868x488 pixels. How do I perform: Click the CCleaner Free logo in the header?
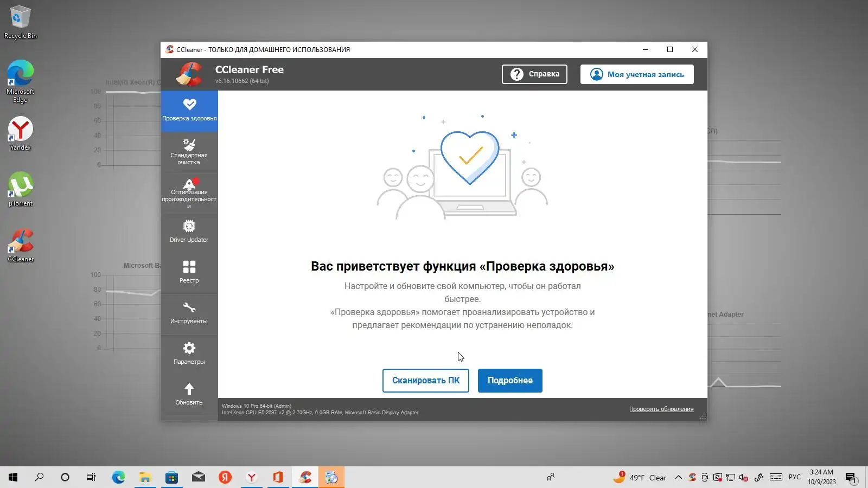(x=189, y=74)
